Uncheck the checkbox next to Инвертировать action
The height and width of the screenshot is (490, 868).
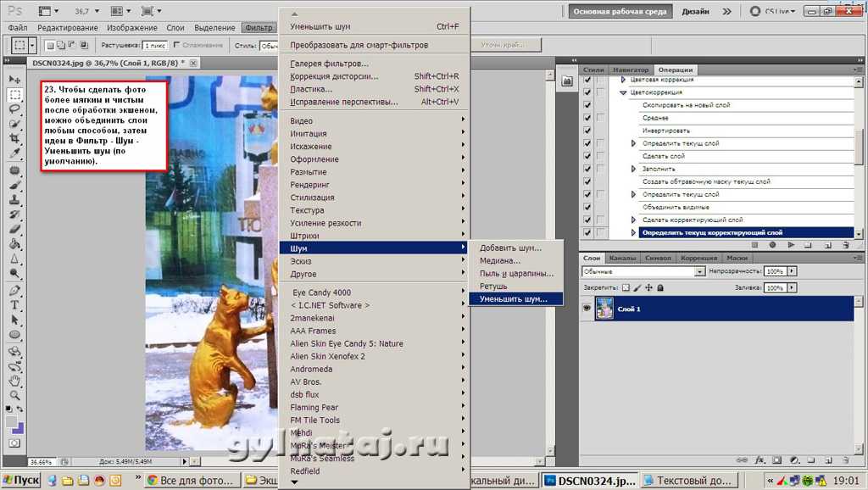[x=587, y=131]
